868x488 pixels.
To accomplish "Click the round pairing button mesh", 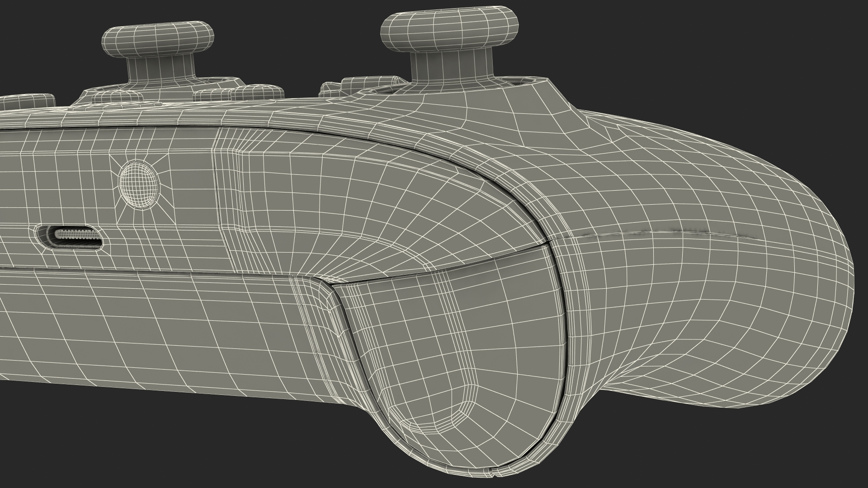I will click(x=139, y=183).
